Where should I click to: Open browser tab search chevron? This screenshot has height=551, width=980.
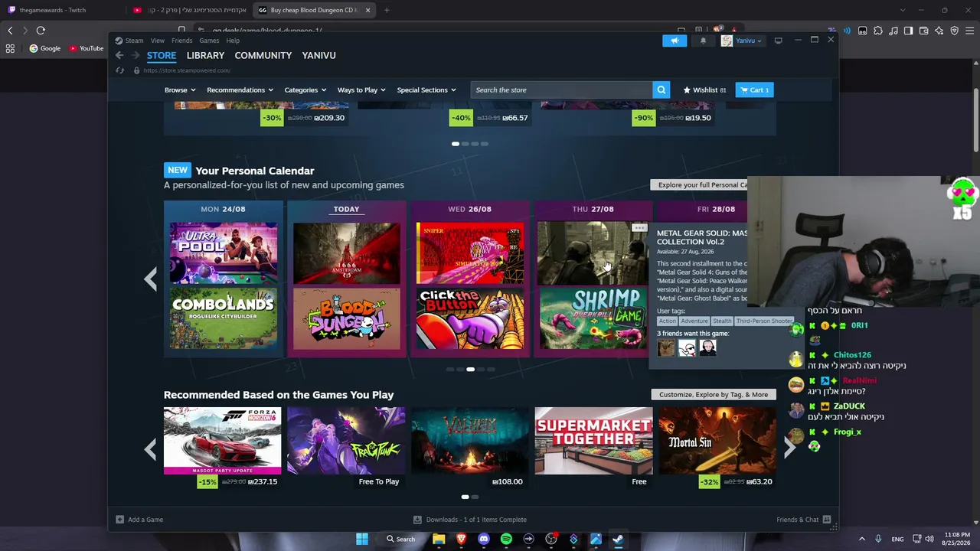903,10
